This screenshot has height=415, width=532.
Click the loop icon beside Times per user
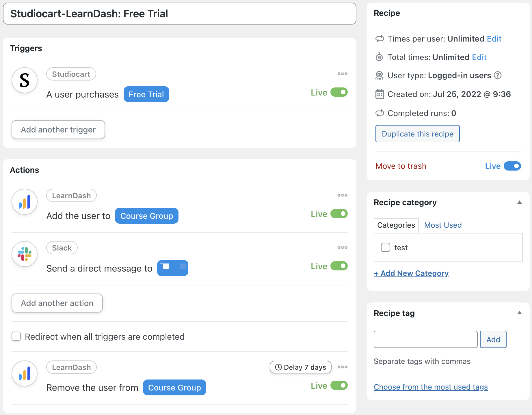(x=380, y=39)
